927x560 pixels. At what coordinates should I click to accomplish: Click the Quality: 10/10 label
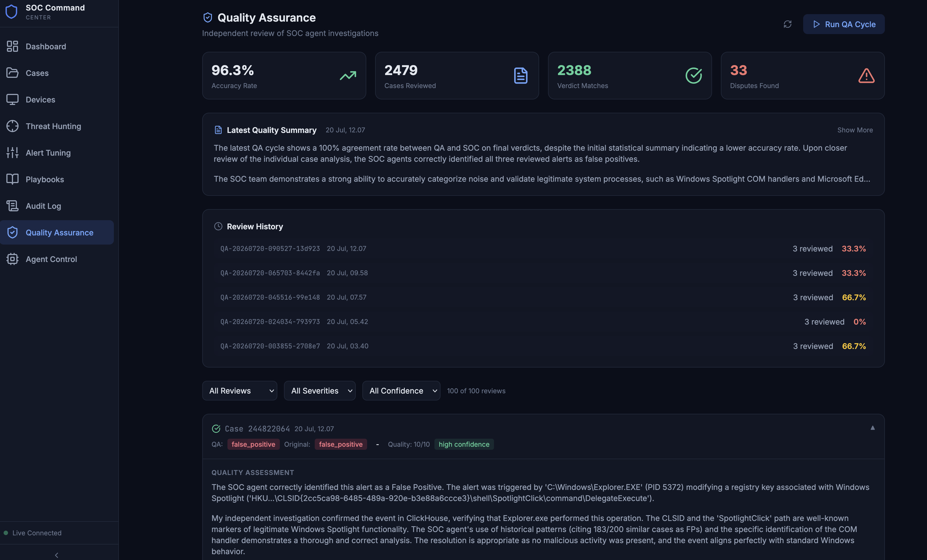click(409, 444)
